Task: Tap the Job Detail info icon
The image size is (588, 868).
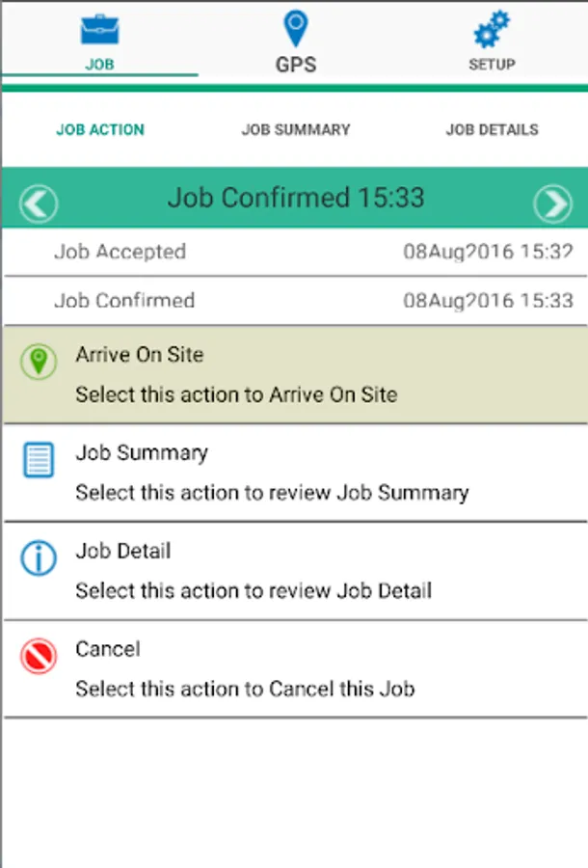Action: 38,558
